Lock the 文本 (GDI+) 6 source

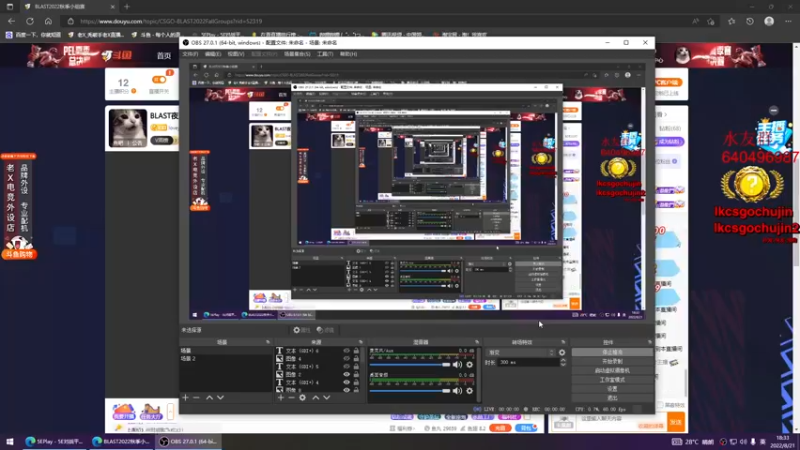pyautogui.click(x=356, y=351)
